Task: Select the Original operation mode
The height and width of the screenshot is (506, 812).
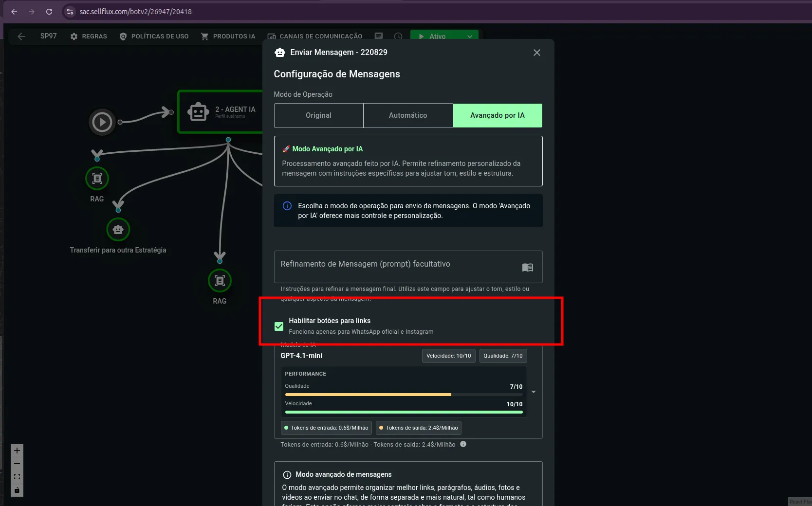Action: pos(318,115)
